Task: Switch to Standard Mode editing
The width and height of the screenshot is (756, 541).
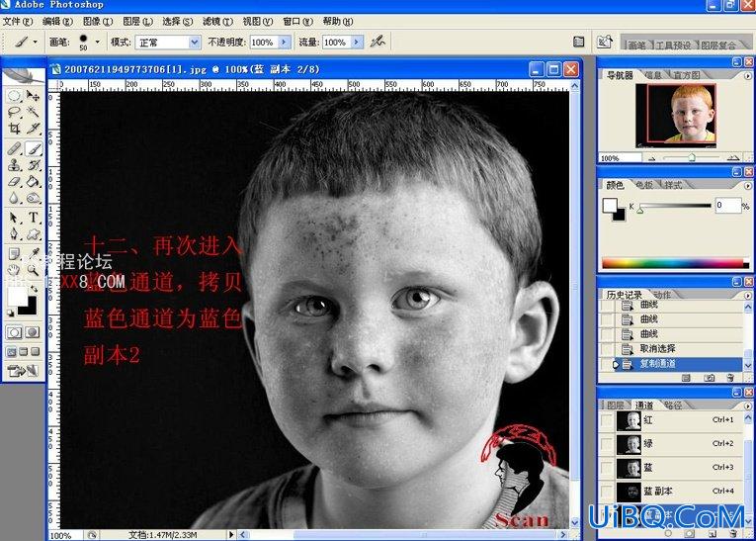Action: pos(14,332)
